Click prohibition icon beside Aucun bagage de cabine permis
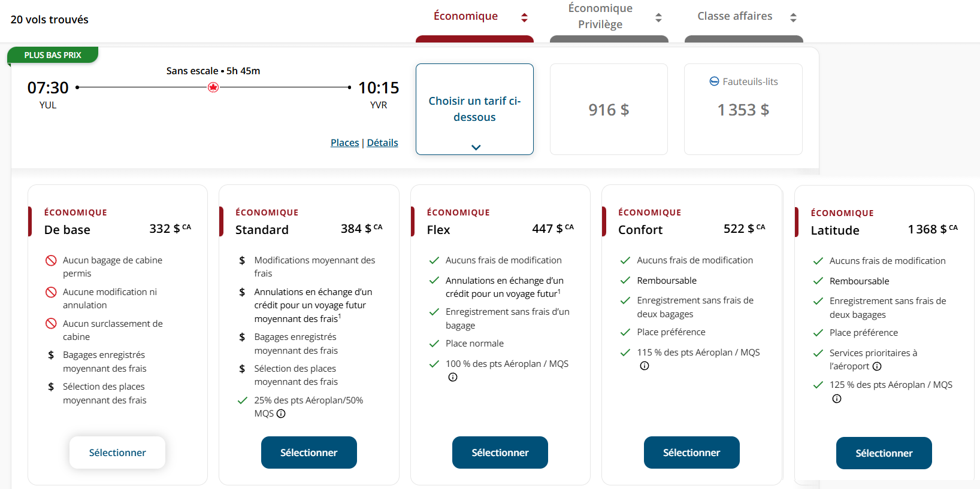 point(50,260)
